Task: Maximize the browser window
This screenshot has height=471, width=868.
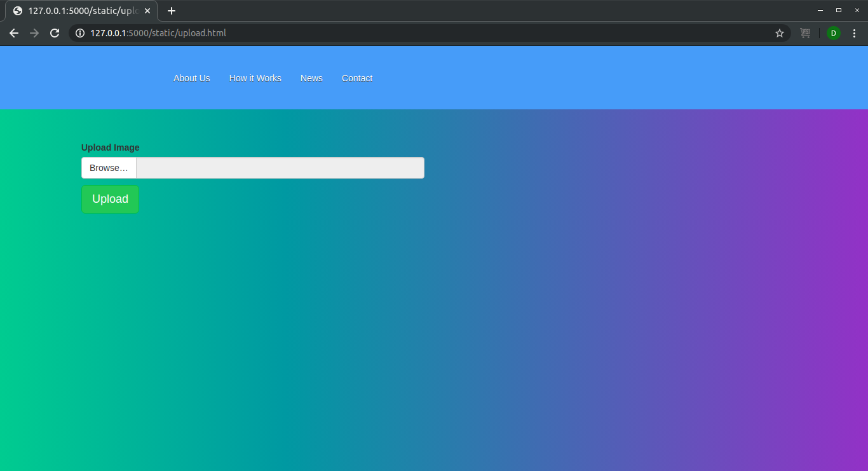Action: (x=838, y=11)
